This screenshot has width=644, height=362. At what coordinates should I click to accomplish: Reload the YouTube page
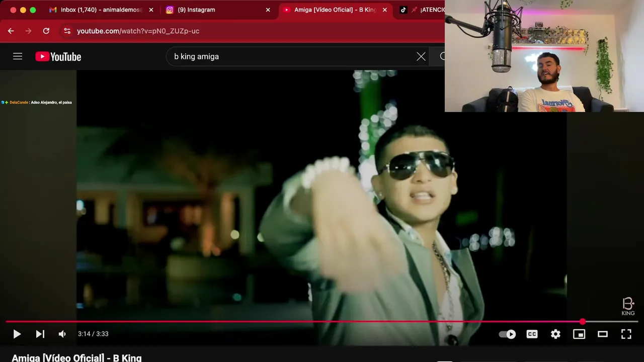46,31
